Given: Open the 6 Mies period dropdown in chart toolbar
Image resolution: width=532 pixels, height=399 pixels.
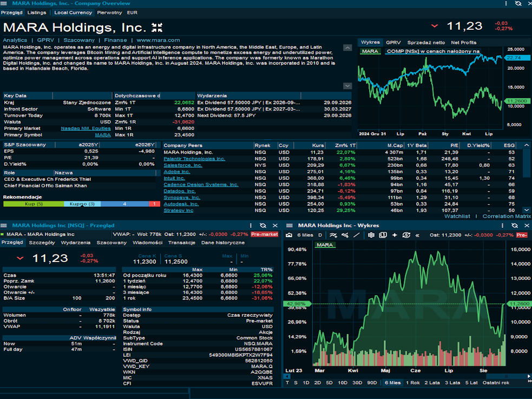Looking at the screenshot, I should tap(305, 235).
